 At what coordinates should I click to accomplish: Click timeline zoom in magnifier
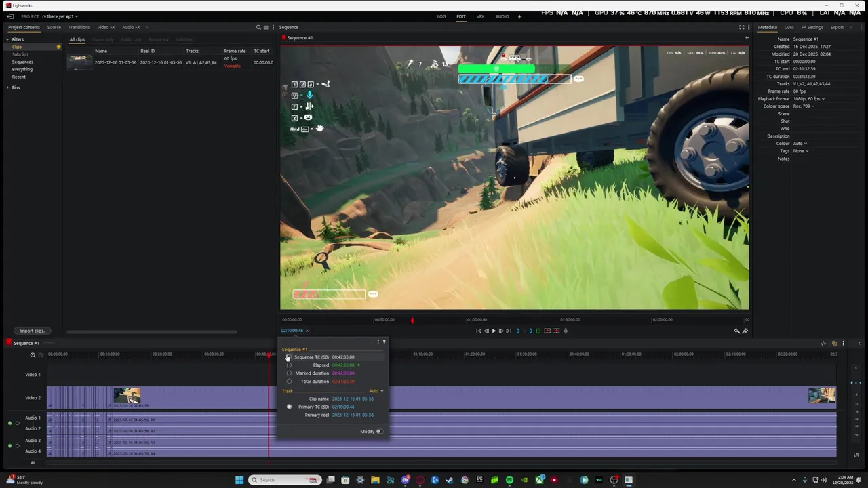33,355
